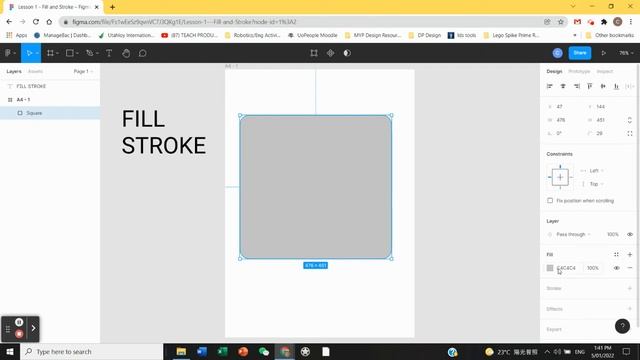Select the Move tool

[29, 53]
